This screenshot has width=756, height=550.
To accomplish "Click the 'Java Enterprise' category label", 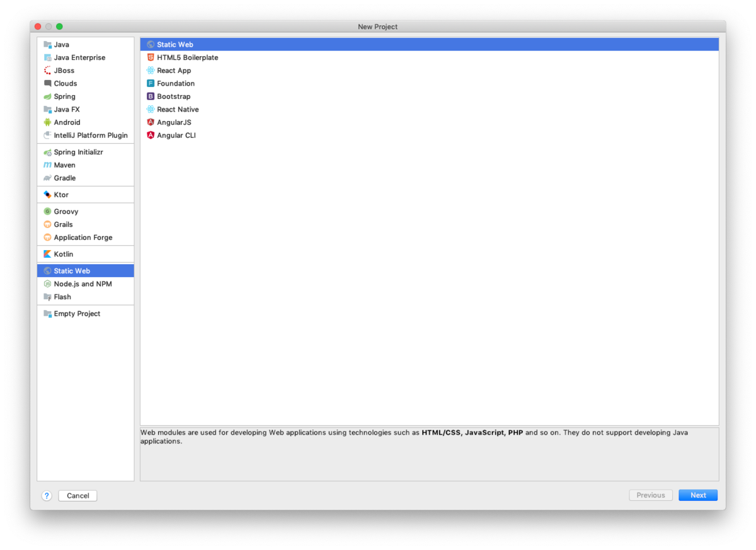I will point(80,57).
